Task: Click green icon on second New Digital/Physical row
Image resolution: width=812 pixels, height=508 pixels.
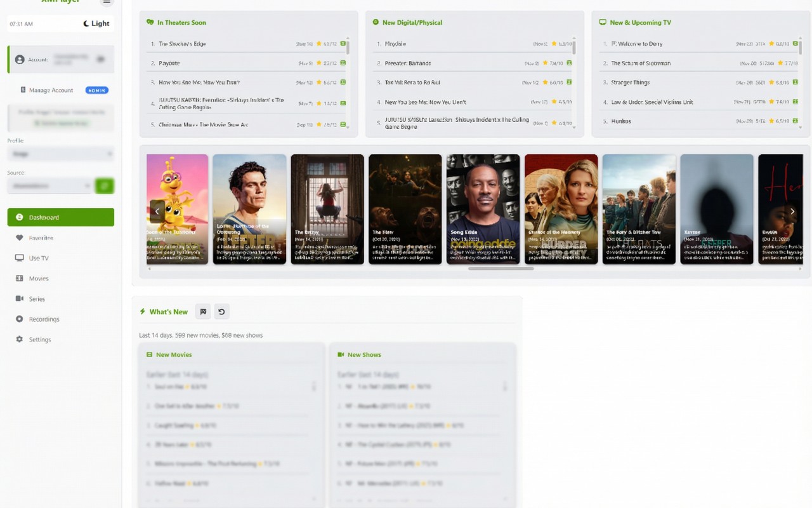Action: (x=569, y=63)
